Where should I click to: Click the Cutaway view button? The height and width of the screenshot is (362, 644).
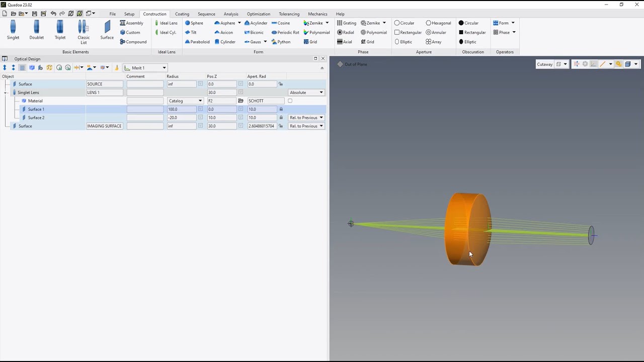544,64
